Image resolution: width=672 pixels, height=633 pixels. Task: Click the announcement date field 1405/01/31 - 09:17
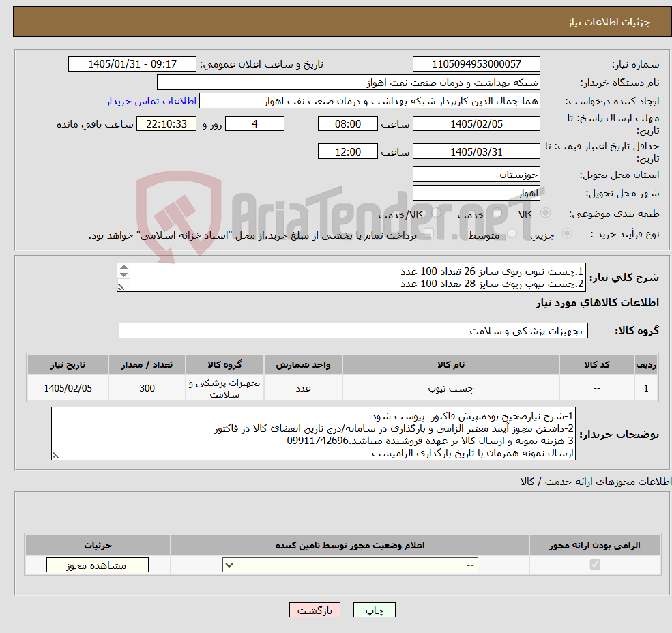click(x=132, y=64)
